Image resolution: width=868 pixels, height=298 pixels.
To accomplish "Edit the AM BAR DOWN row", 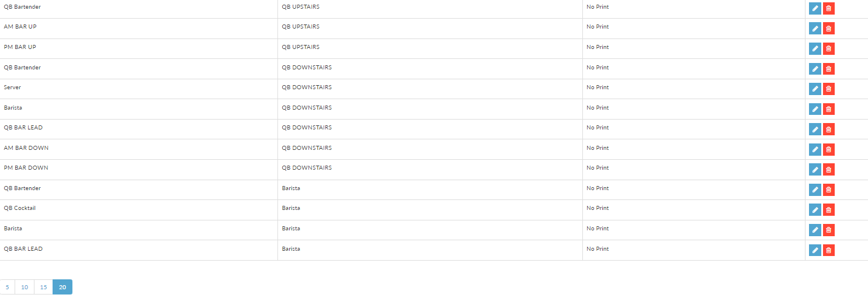I will [x=815, y=149].
